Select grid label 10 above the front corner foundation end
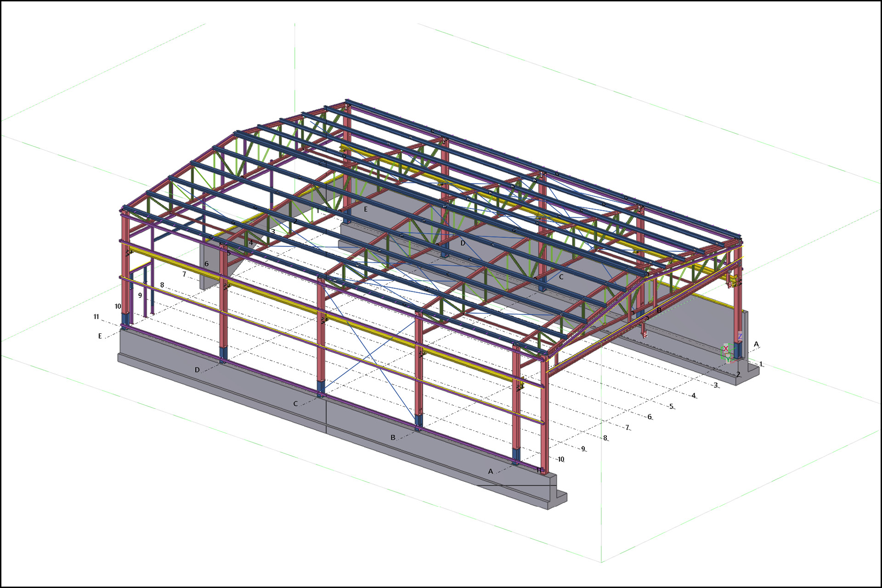 pos(561,459)
